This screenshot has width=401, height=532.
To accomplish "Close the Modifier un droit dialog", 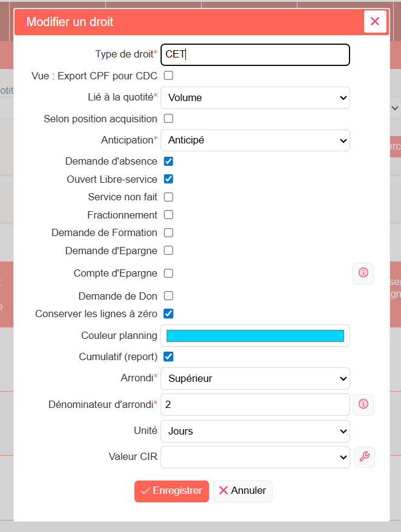I will click(x=375, y=21).
